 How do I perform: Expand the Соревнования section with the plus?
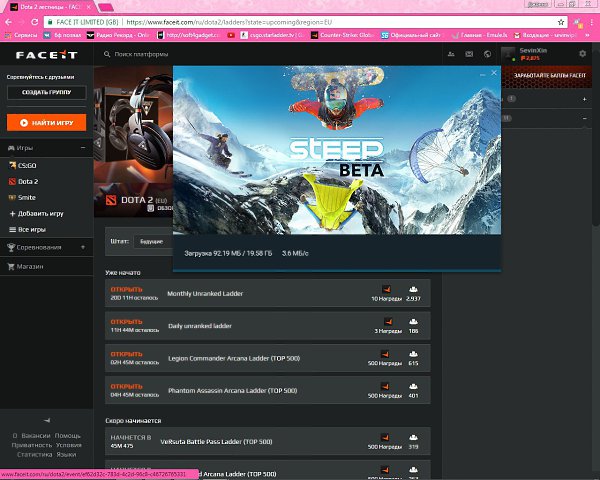(83, 247)
